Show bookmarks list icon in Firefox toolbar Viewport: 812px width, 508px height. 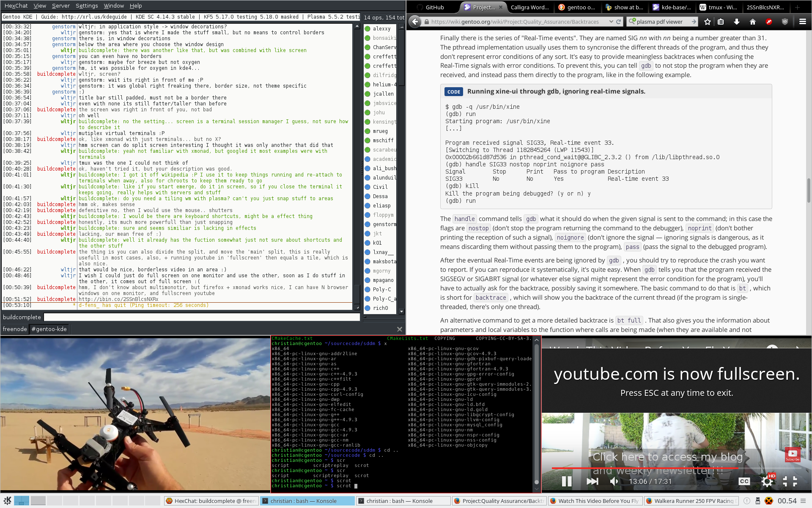(x=721, y=22)
